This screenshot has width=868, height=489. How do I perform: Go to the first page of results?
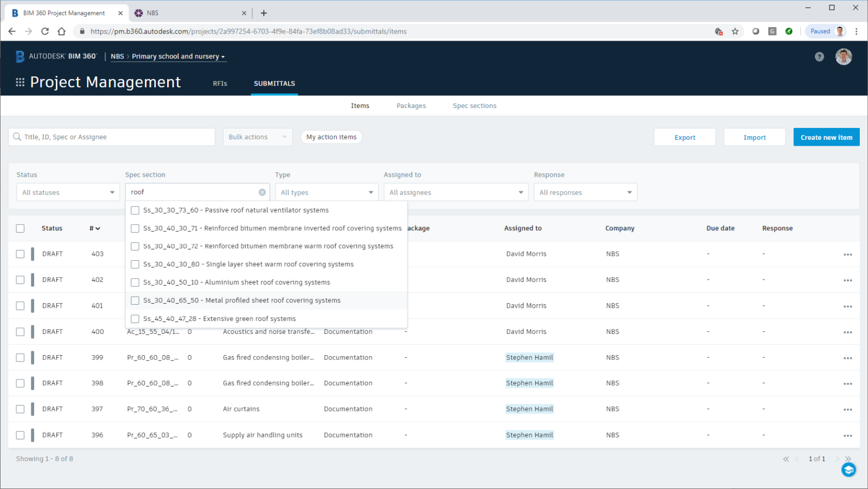coord(786,459)
